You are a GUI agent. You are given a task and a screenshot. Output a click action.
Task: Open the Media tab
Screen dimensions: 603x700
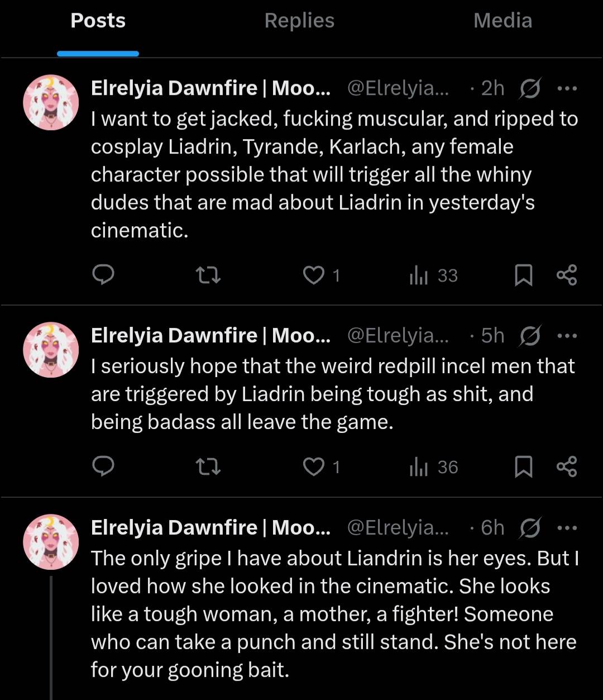(x=502, y=21)
